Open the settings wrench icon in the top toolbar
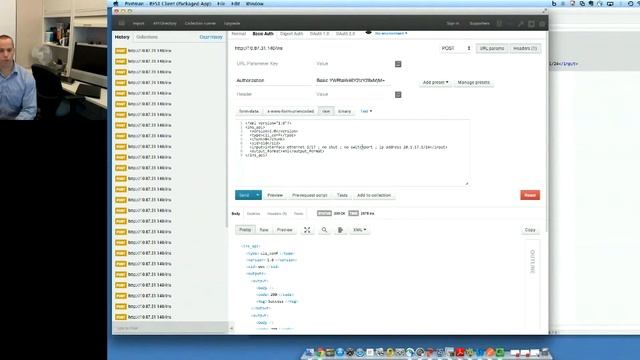640x360 pixels. [x=520, y=24]
